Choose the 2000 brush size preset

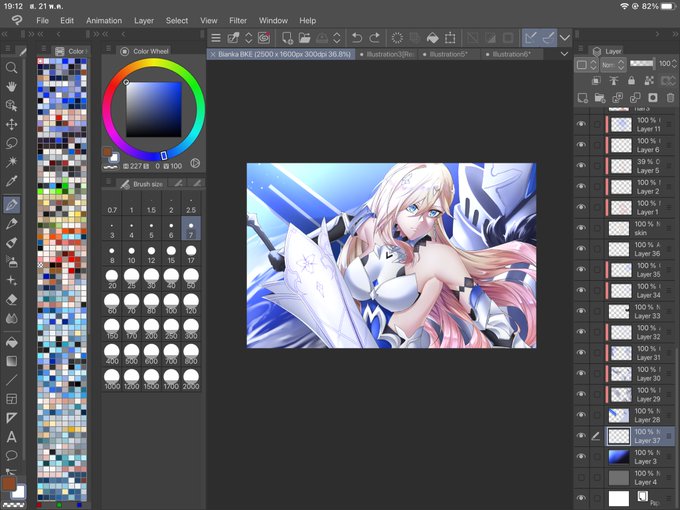tap(191, 379)
